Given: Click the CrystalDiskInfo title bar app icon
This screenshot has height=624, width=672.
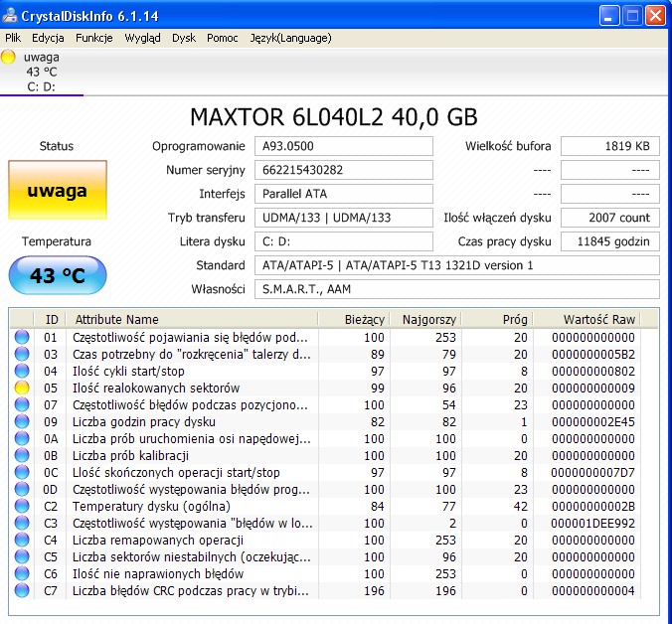Looking at the screenshot, I should click(x=9, y=16).
